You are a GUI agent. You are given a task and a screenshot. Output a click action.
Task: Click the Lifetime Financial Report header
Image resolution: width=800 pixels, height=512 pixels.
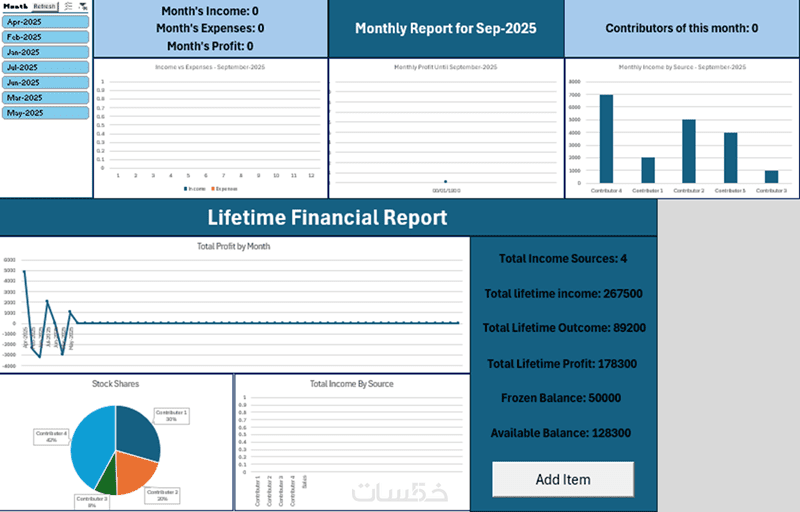click(x=328, y=218)
